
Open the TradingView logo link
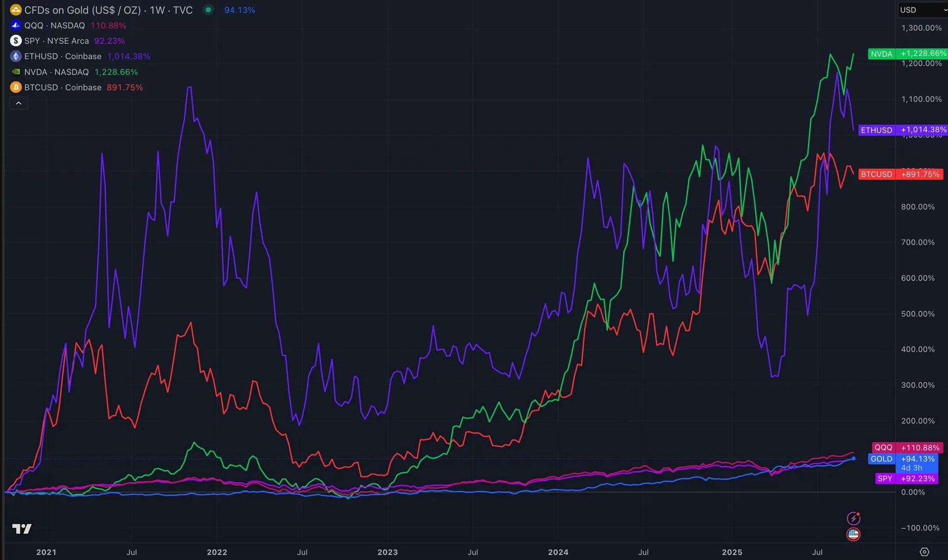22,529
